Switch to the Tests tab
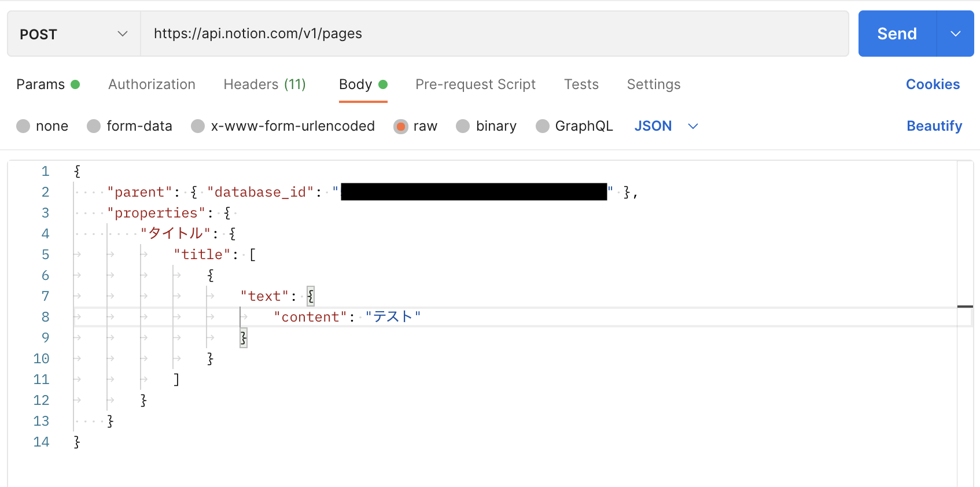Viewport: 980px width, 487px height. click(x=581, y=84)
